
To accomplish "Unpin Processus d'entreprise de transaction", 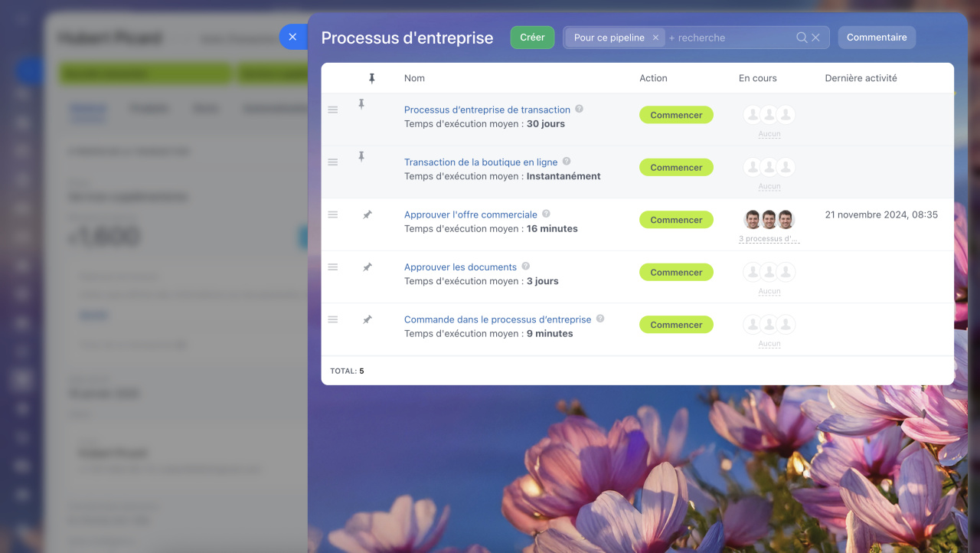I will pos(361,104).
